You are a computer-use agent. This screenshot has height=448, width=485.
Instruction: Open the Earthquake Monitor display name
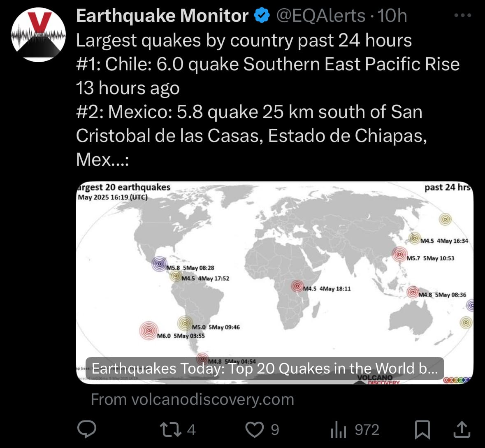click(x=162, y=16)
